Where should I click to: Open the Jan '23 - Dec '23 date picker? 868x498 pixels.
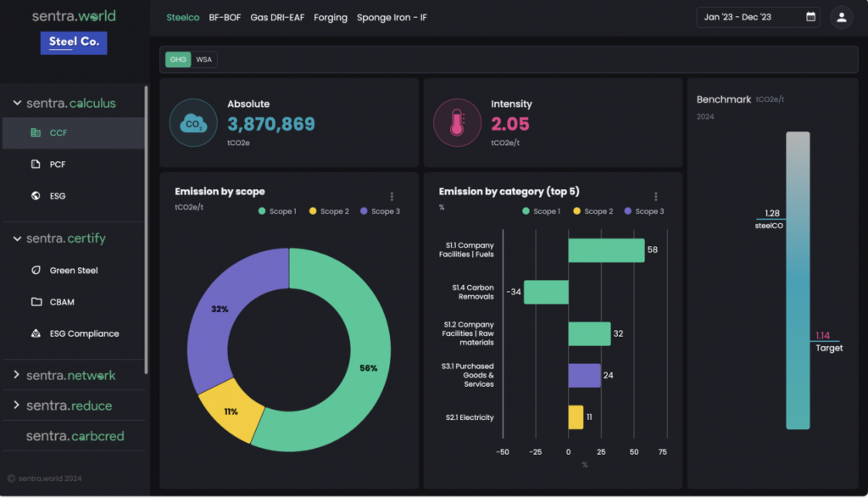[x=757, y=17]
